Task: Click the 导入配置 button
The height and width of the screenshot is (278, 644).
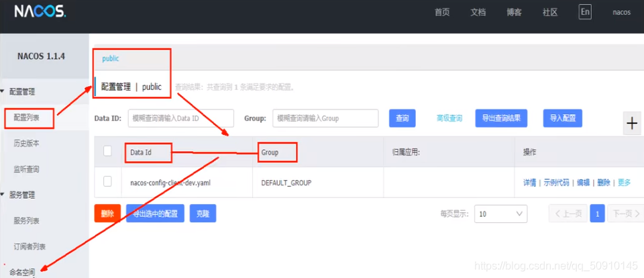Action: 563,118
